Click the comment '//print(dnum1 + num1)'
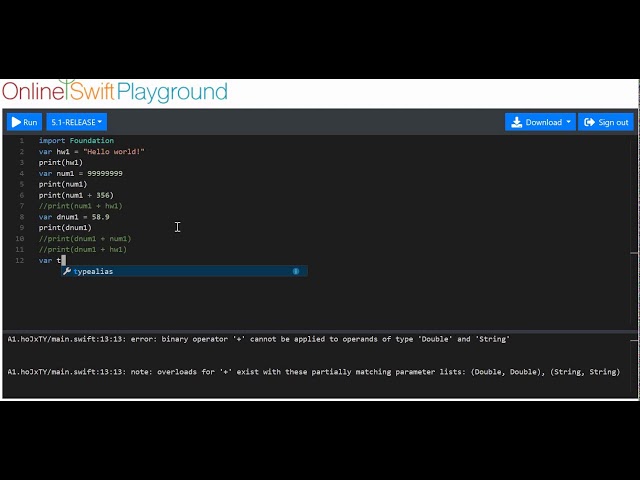This screenshot has height=480, width=640. (x=85, y=238)
